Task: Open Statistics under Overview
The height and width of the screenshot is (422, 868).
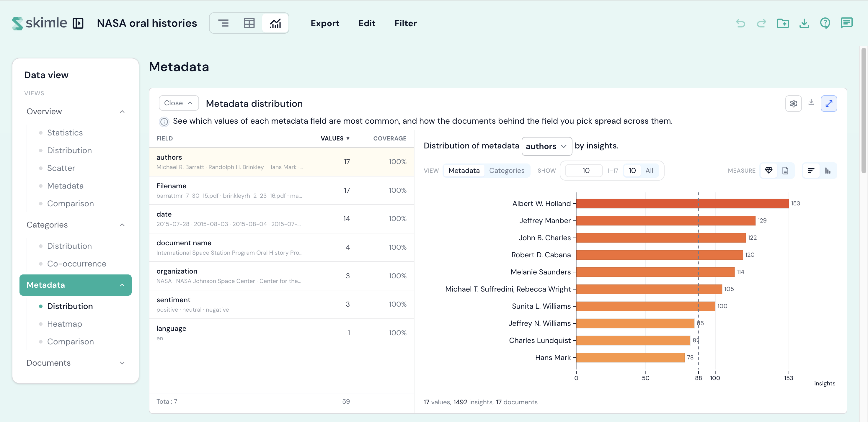Action: point(65,133)
